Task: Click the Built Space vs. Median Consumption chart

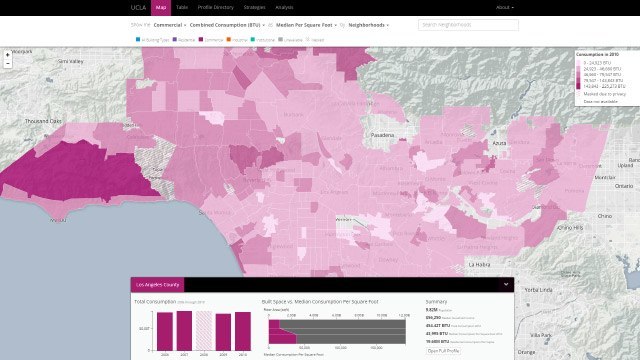Action: pyautogui.click(x=337, y=332)
